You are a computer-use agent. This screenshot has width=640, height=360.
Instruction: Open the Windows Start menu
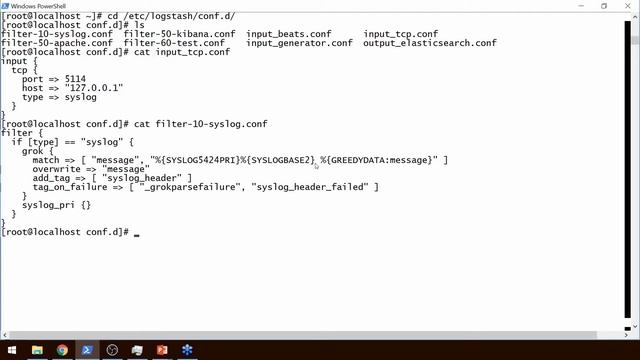(x=11, y=350)
